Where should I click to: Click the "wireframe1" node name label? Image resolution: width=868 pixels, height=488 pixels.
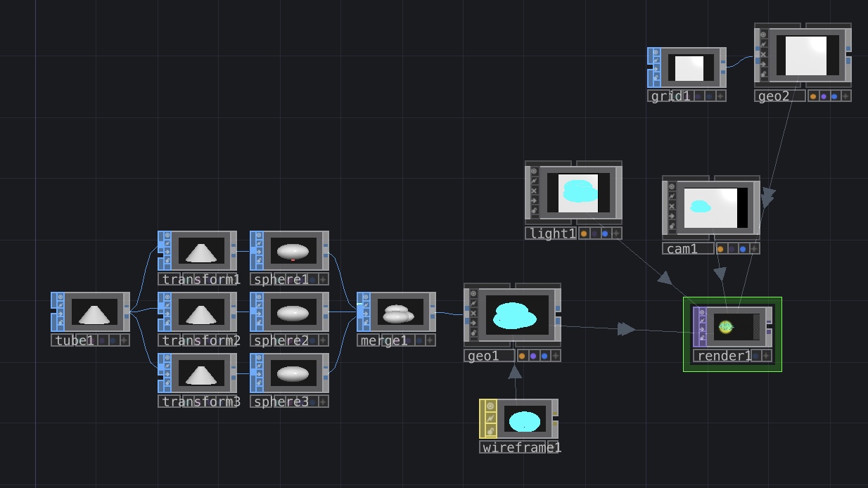522,447
